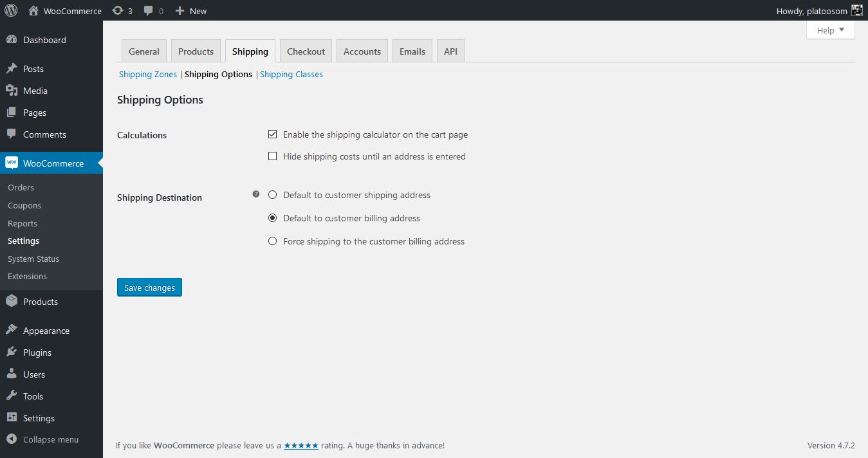Viewport: 868px width, 458px height.
Task: Switch to the Products settings tab
Action: (x=196, y=51)
